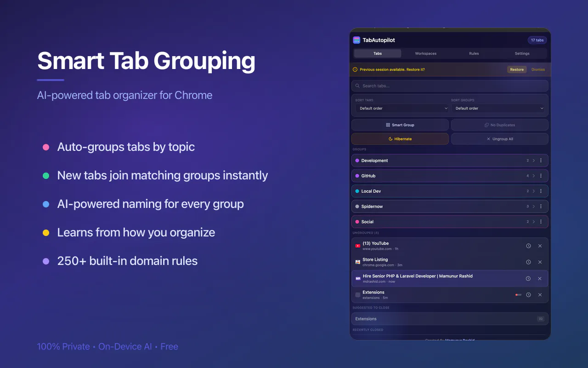588x368 pixels.
Task: Expand the Spidernow group chevron
Action: pyautogui.click(x=534, y=207)
